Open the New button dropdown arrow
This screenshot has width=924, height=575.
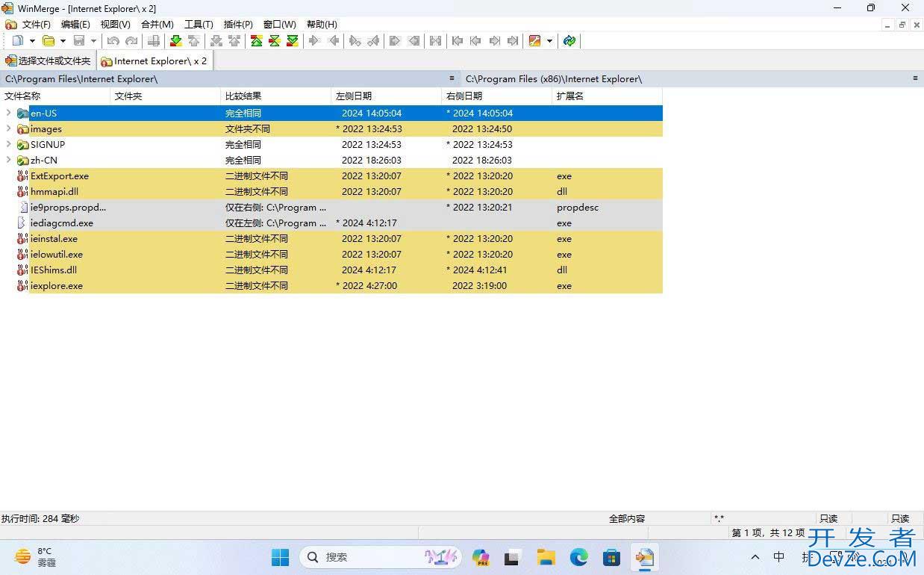pyautogui.click(x=32, y=40)
